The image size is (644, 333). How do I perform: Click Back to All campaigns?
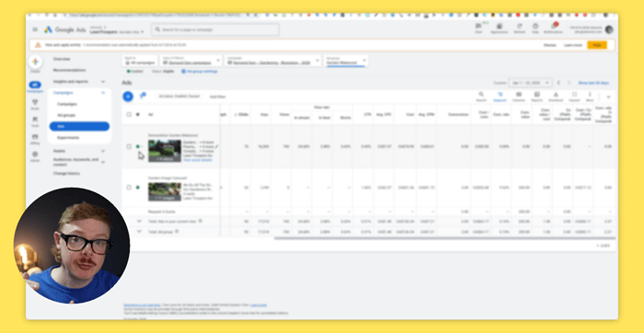point(140,61)
